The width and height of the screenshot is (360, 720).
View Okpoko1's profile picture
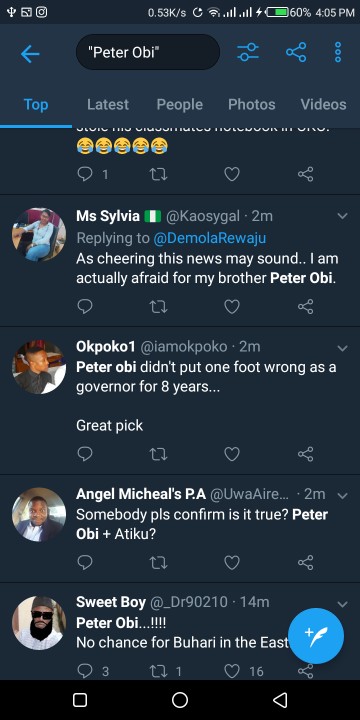39,367
